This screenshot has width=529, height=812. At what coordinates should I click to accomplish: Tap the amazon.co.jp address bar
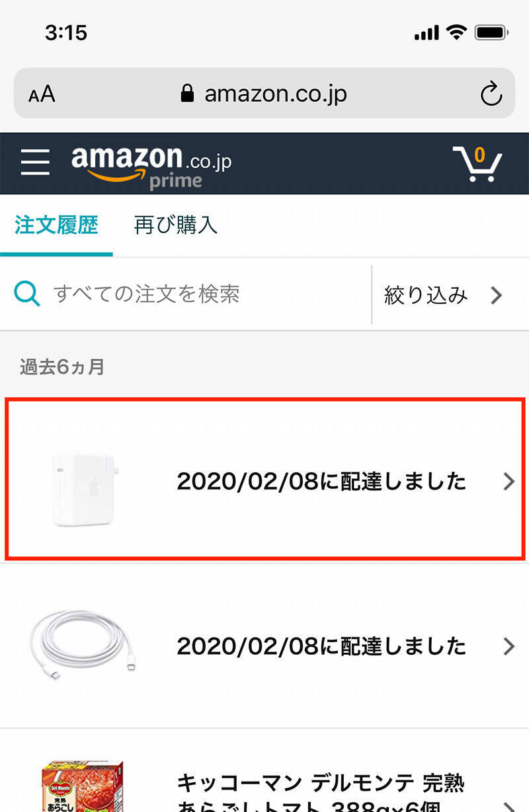pos(274,94)
